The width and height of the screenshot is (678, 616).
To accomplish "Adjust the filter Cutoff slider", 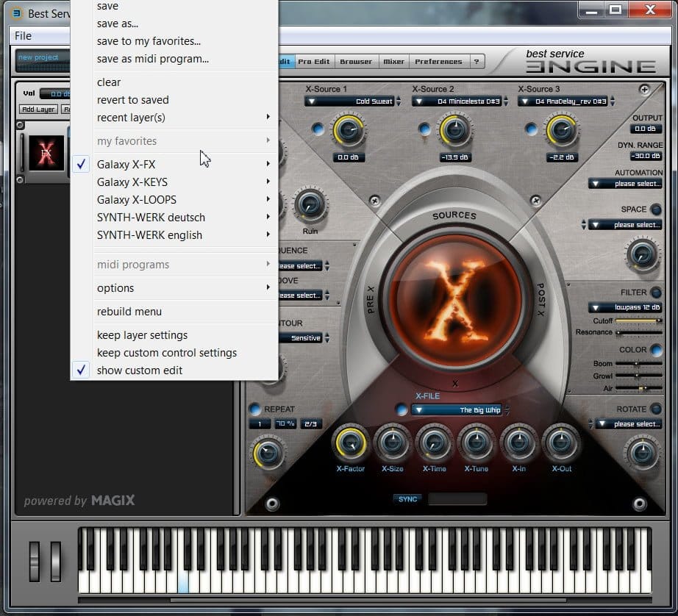I will pyautogui.click(x=637, y=321).
